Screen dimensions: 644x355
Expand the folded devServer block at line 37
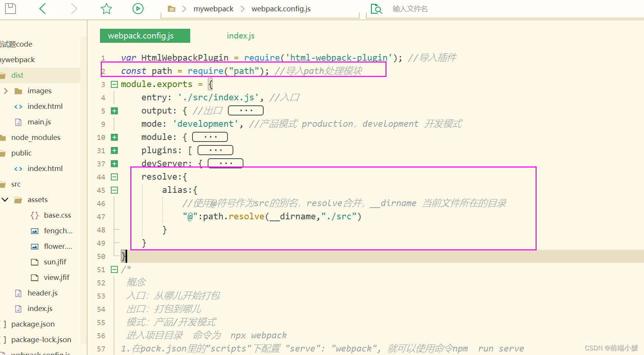point(114,164)
